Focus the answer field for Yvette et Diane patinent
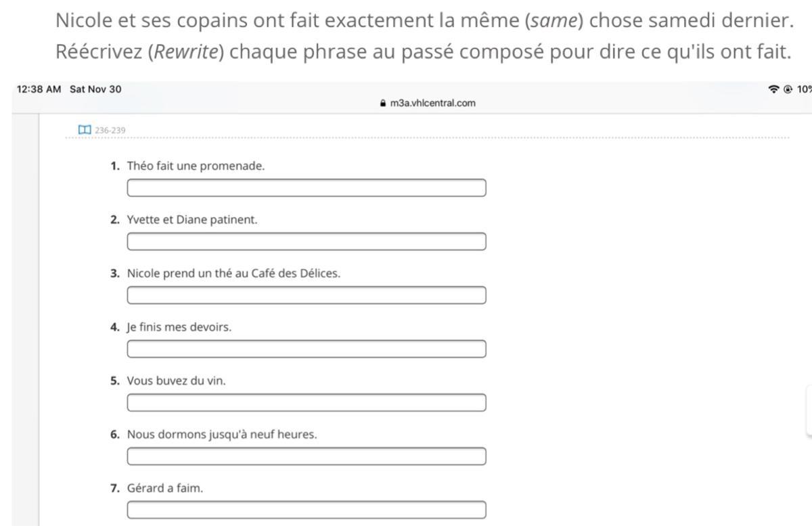Screen dimensions: 812x526 pos(306,242)
